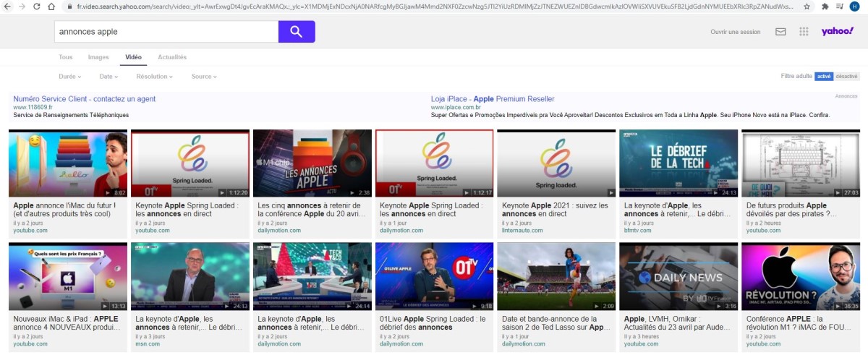868x355 pixels.
Task: Click the Yahoo logo
Action: (838, 31)
